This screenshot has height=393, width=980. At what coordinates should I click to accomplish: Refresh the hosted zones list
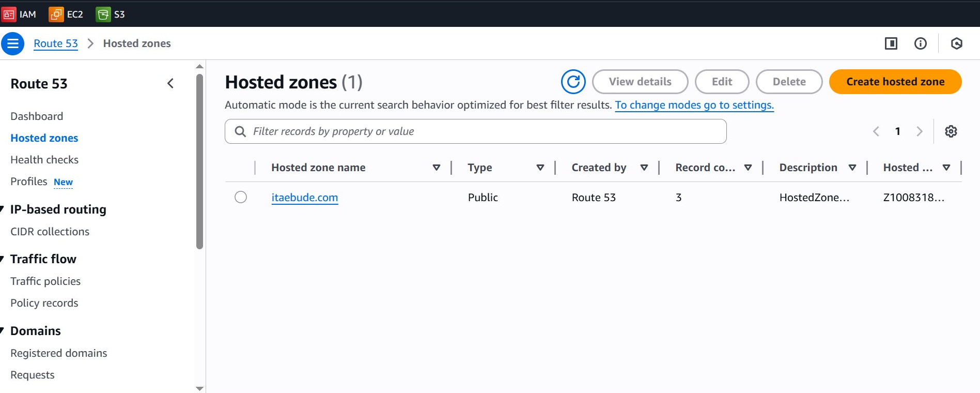573,82
